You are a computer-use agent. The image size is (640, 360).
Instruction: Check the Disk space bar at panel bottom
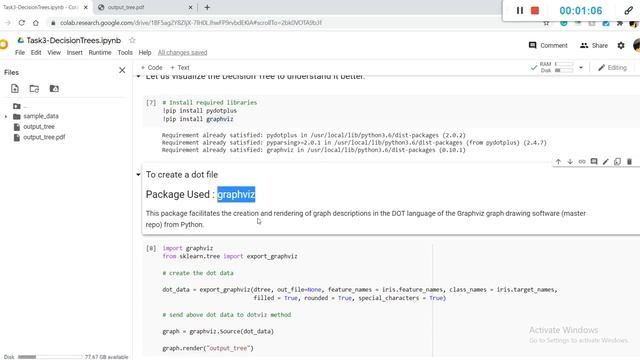point(50,357)
